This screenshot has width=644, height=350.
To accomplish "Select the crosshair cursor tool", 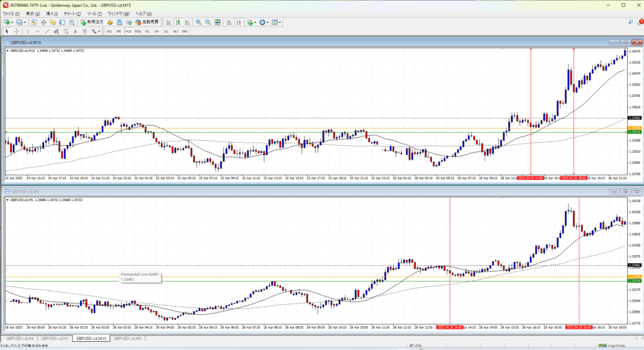I will pos(17,31).
